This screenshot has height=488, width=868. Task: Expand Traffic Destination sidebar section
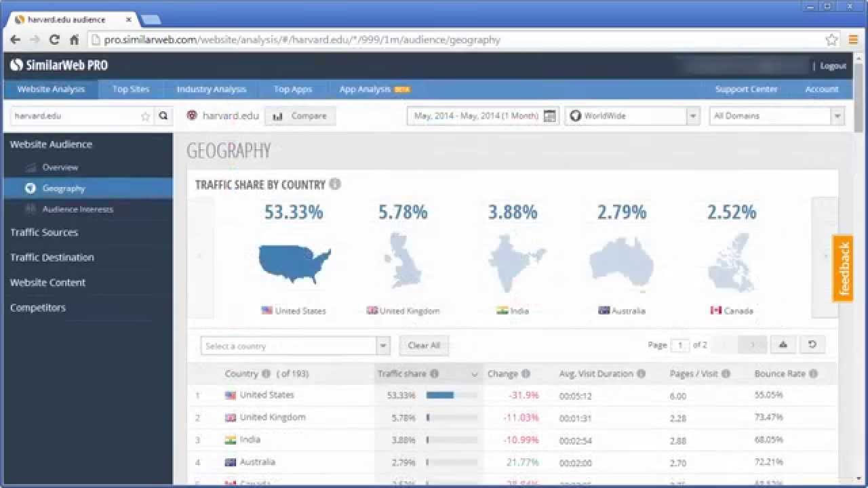coord(52,257)
